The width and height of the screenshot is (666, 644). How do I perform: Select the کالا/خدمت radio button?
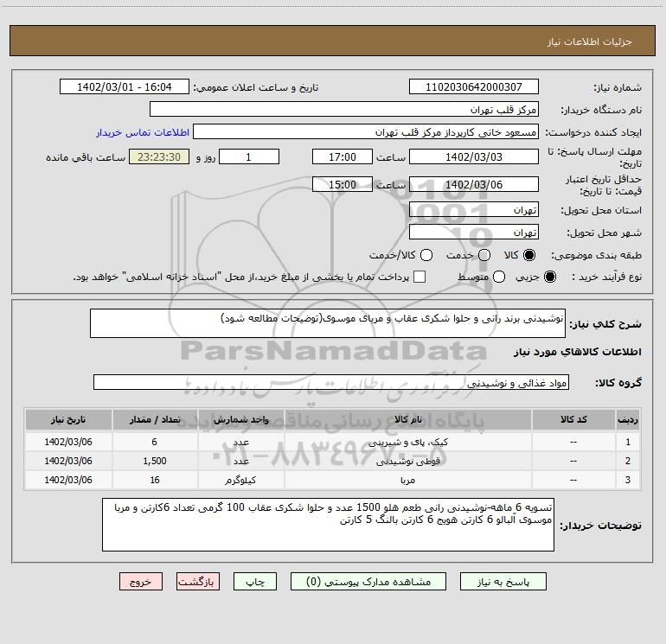coord(426,255)
